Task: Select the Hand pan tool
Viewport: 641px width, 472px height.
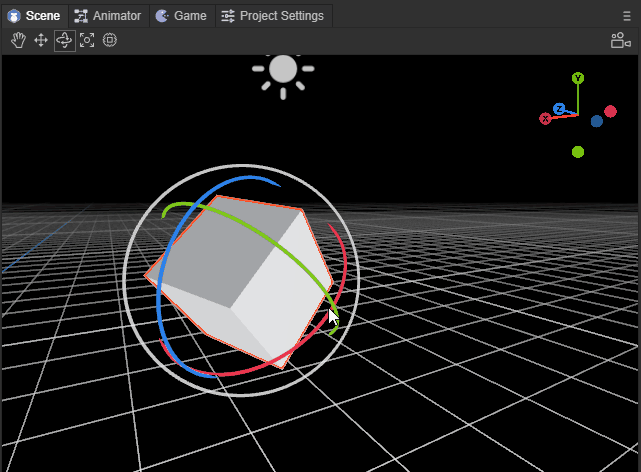Action: tap(18, 40)
